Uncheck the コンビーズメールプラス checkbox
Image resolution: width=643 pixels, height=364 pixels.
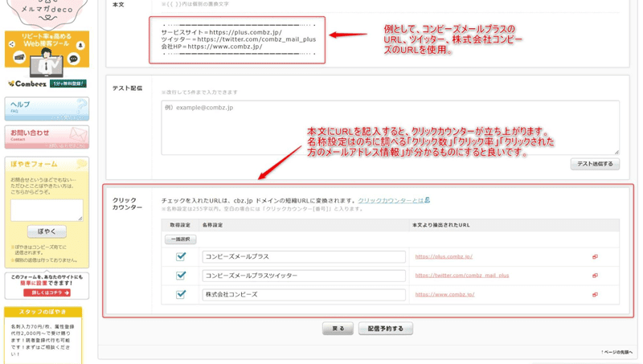181,257
